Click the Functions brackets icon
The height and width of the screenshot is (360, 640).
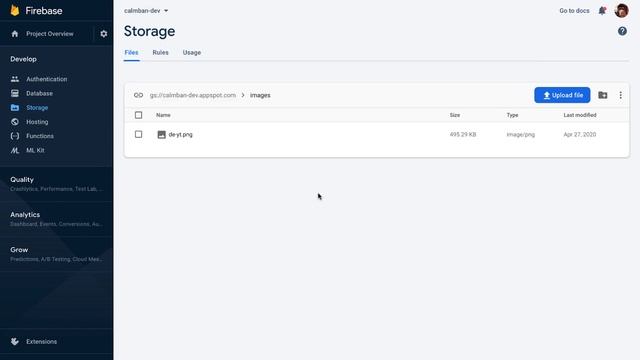coord(15,136)
